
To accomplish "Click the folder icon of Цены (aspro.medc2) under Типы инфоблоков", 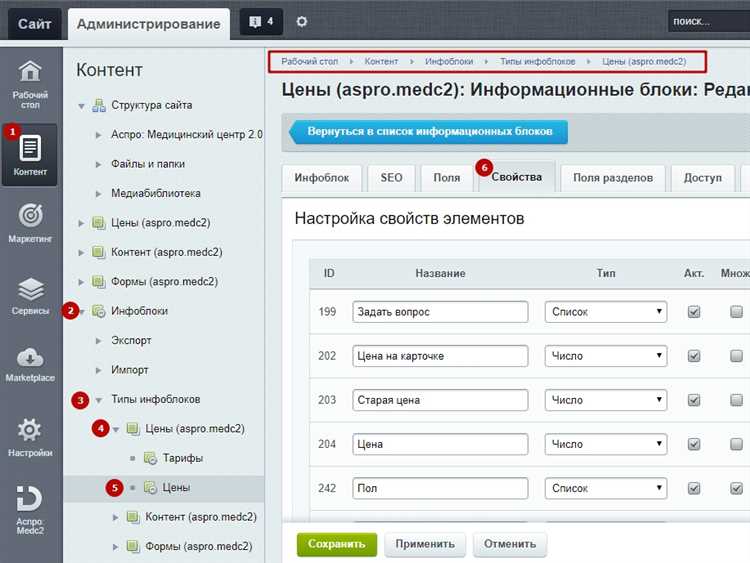I will [x=133, y=429].
